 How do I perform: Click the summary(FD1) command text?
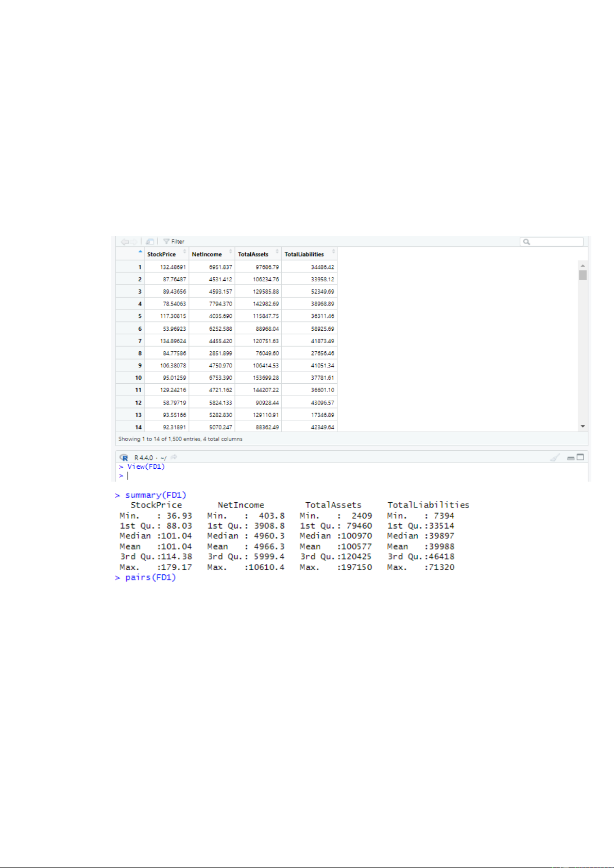pos(156,496)
